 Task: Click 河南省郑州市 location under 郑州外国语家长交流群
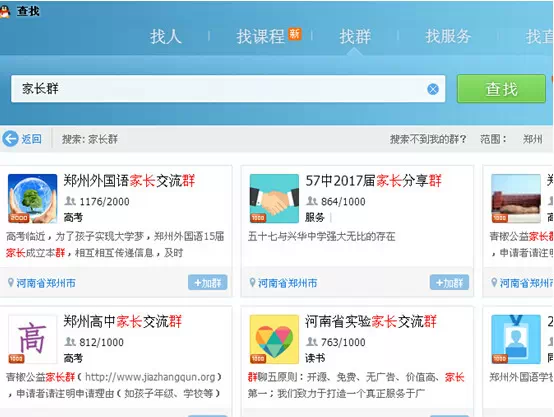point(46,283)
